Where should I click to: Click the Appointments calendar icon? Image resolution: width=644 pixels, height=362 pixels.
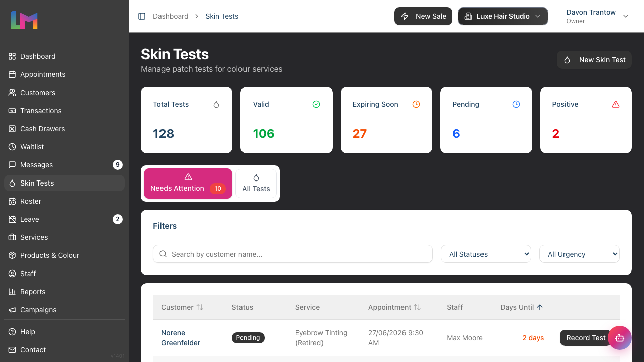[12, 74]
